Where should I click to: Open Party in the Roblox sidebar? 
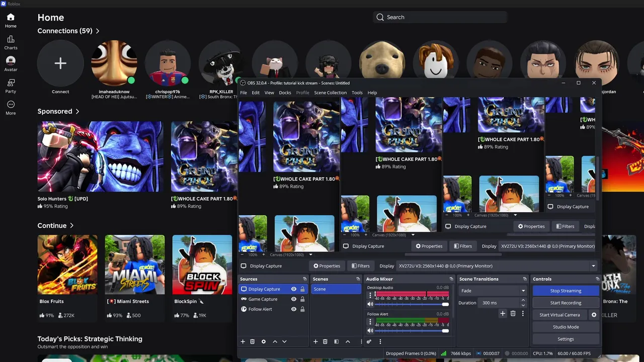(11, 86)
